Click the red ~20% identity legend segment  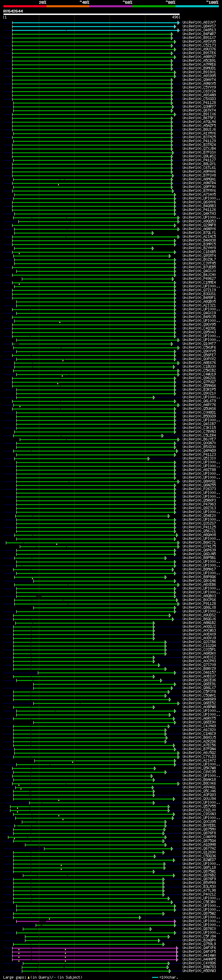pyautogui.click(x=25, y=7)
